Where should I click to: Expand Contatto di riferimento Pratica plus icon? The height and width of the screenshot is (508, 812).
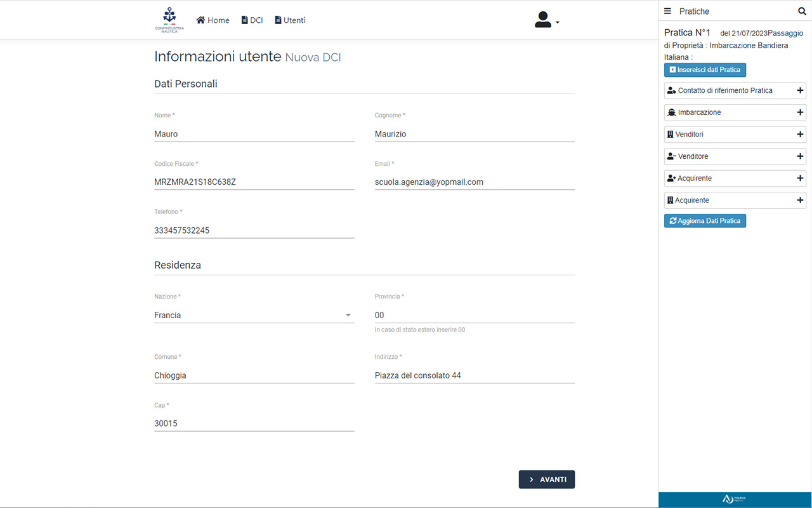coord(800,91)
